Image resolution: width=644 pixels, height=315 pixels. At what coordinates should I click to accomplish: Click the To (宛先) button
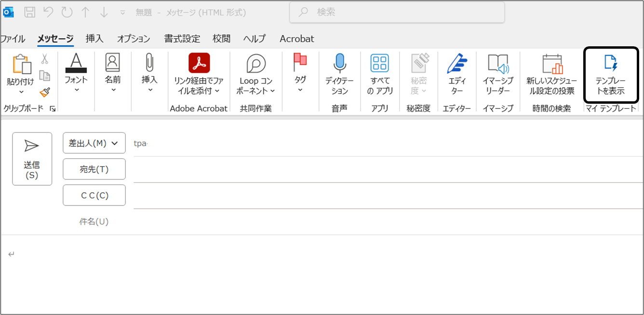point(94,169)
